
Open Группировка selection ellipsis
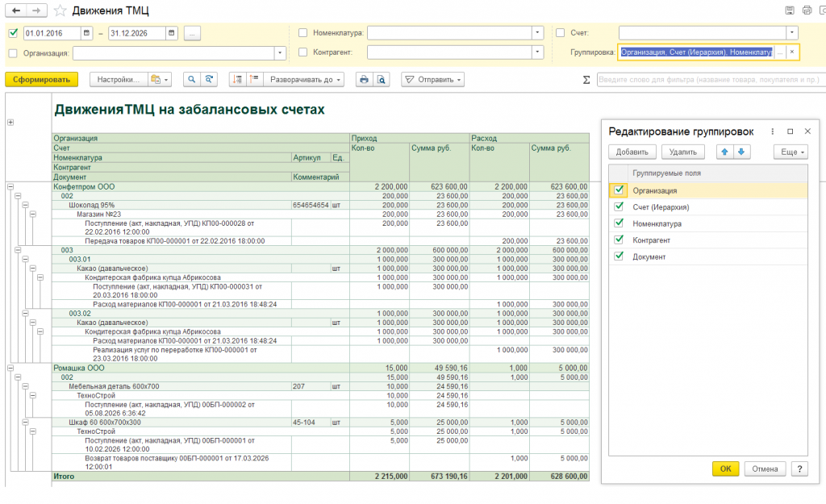tap(780, 52)
